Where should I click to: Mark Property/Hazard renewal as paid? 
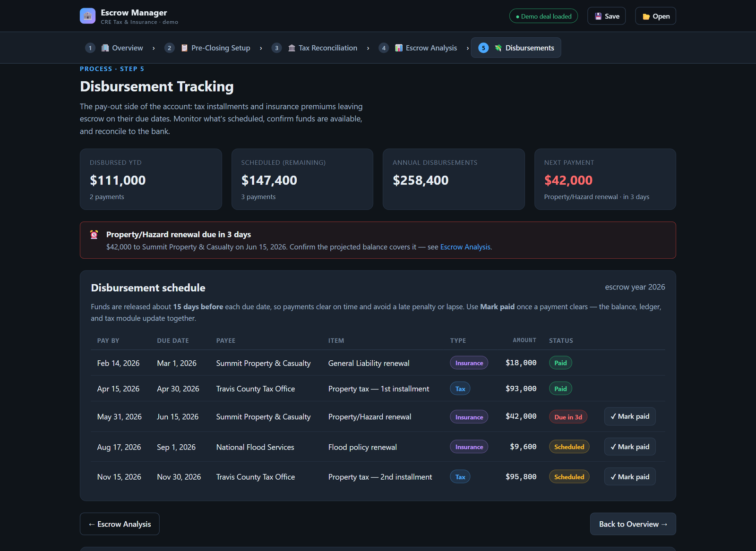tap(630, 416)
